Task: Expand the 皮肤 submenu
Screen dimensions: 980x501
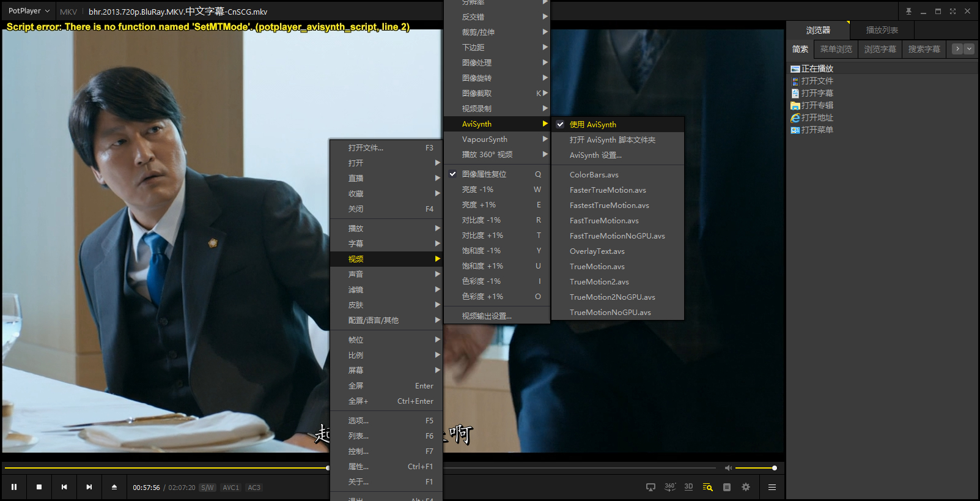Action: (x=386, y=305)
